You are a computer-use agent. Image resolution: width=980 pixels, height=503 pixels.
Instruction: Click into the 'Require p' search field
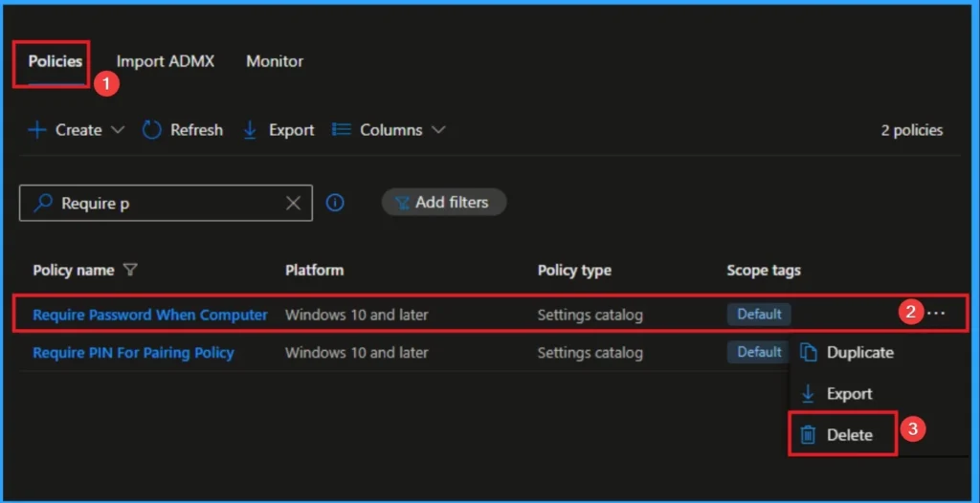coord(166,203)
